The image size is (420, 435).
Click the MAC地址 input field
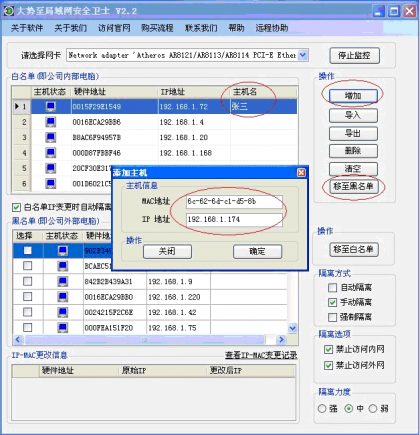tap(234, 201)
